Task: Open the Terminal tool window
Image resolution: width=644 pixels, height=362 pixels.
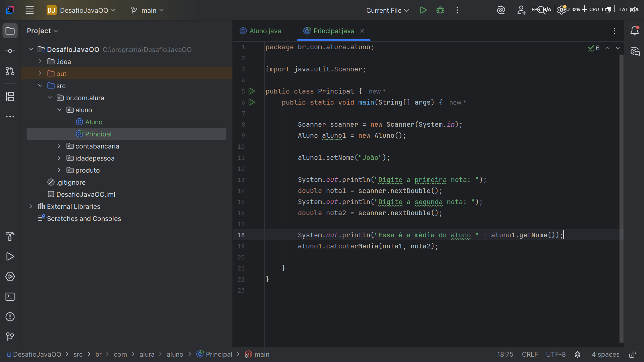Action: 10,297
